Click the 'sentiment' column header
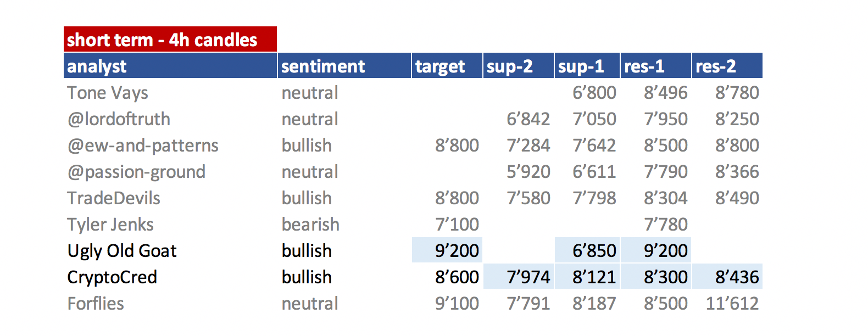This screenshot has height=336, width=868. coord(344,66)
